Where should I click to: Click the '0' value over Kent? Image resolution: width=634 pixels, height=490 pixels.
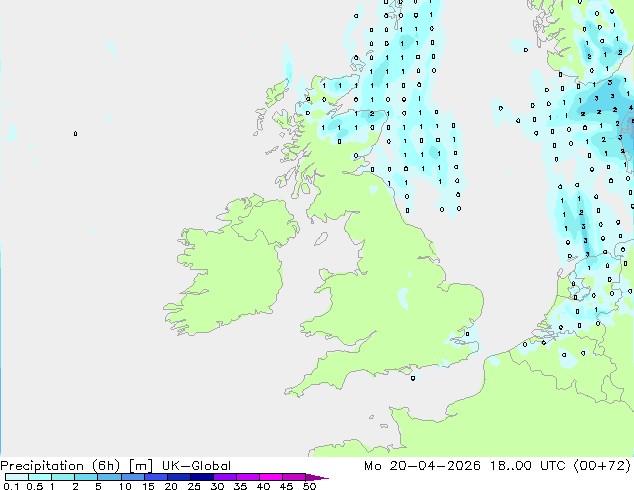click(467, 334)
